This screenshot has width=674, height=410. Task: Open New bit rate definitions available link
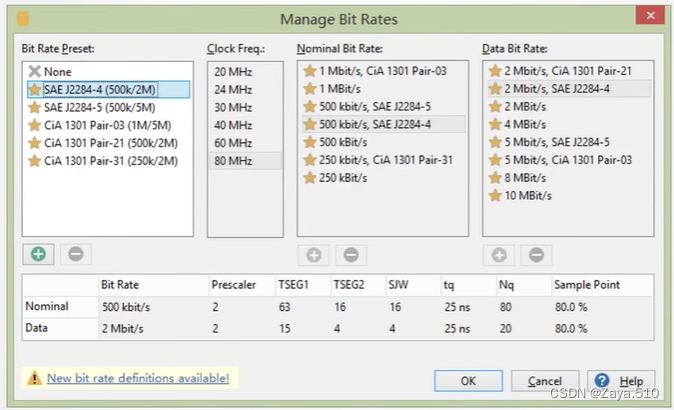pos(138,378)
